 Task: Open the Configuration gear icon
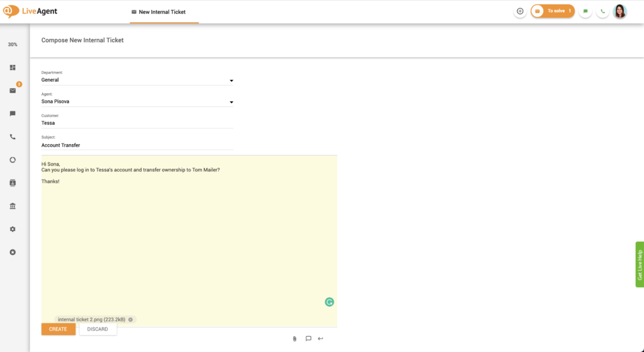13,229
